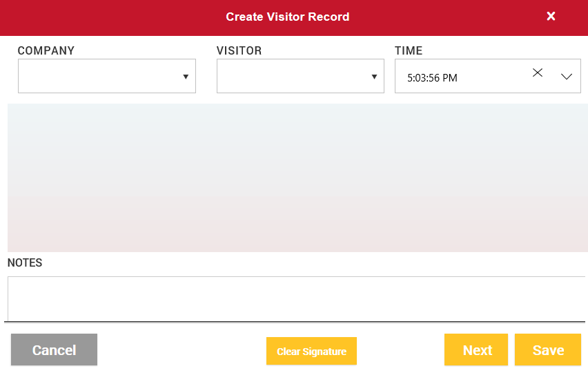Go to the next step with Next

pos(476,350)
